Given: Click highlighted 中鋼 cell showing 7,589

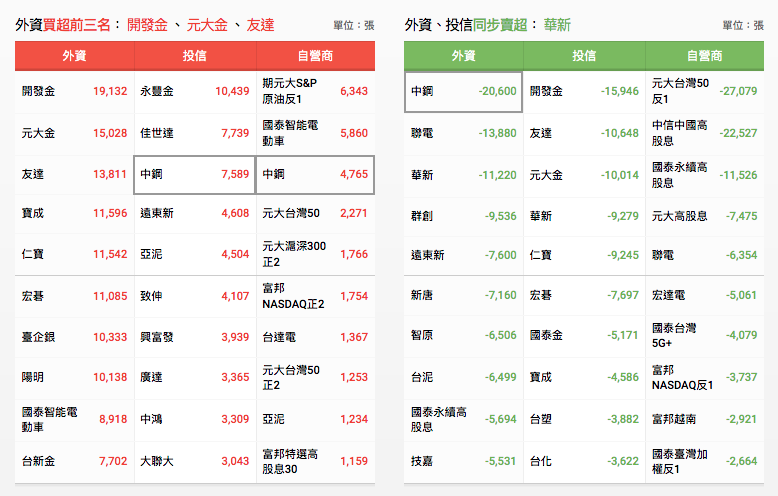Looking at the screenshot, I should click(194, 175).
